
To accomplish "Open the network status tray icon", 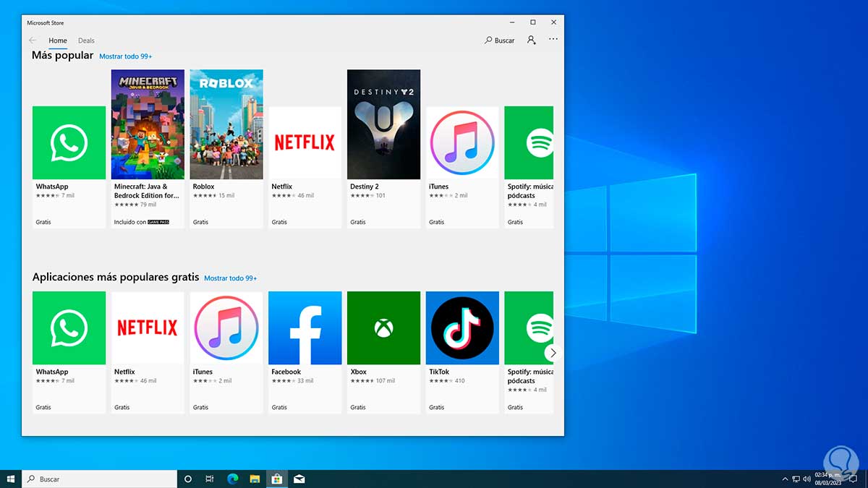I will pos(796,479).
